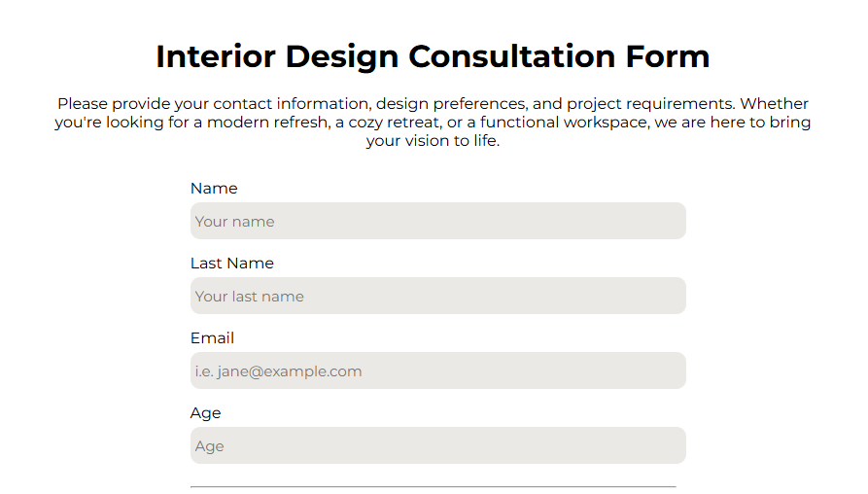Click into the Age field

coord(437,445)
